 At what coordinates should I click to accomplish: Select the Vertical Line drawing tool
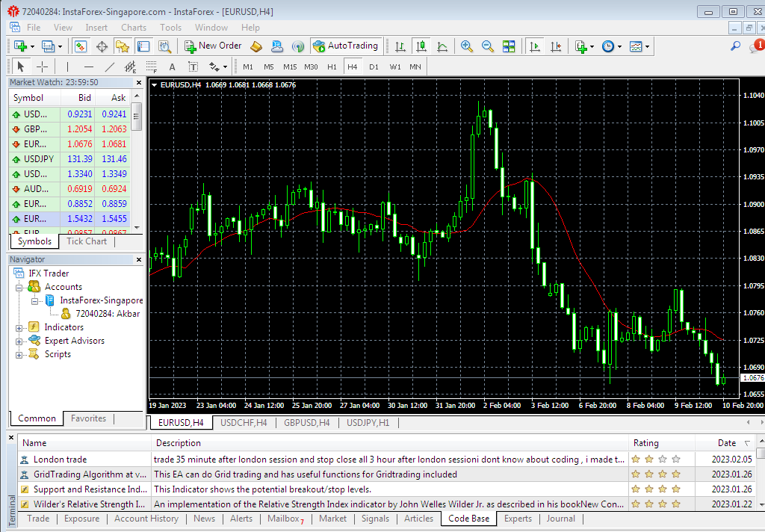pyautogui.click(x=67, y=66)
